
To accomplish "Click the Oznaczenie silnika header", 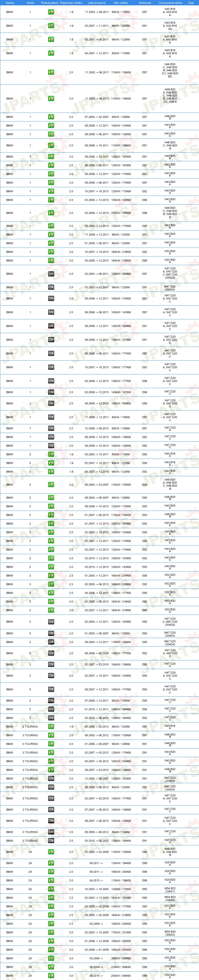I will [170, 3].
